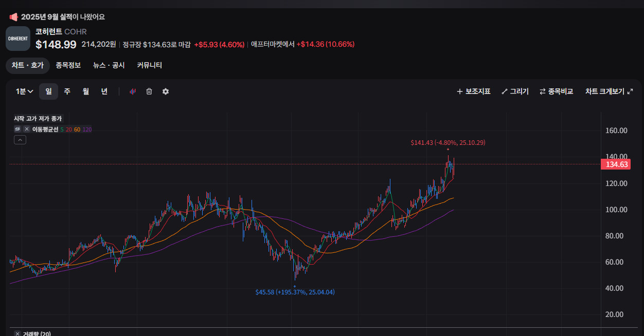Screen dimensions: 644x336
Task: Click the trash icon to clear chart
Action: click(149, 91)
